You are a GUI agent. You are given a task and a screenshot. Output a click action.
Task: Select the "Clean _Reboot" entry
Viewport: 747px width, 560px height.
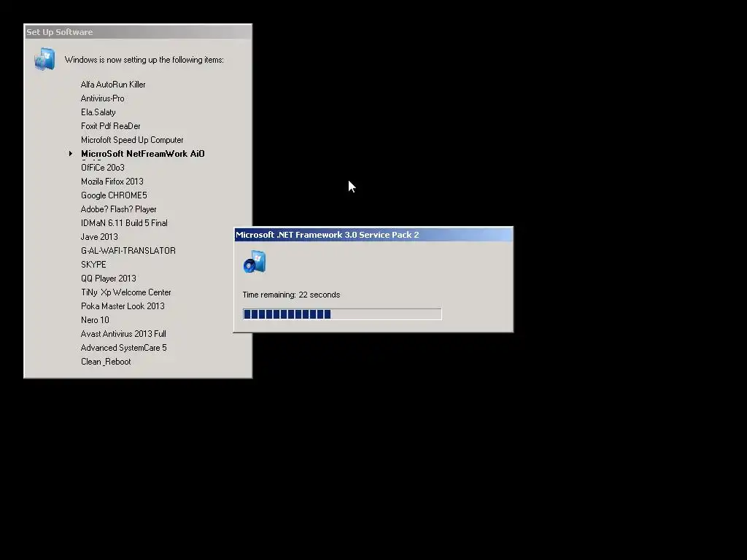coord(106,361)
